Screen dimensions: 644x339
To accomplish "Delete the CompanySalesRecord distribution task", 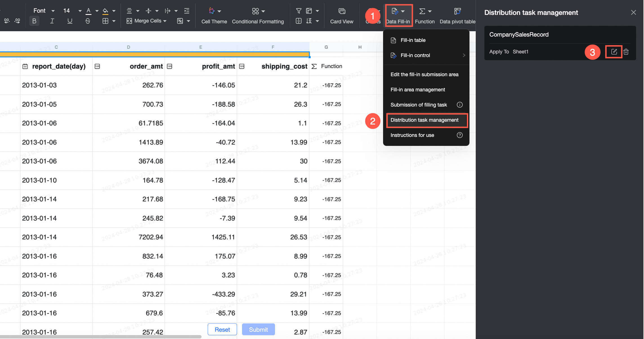I will click(x=626, y=52).
